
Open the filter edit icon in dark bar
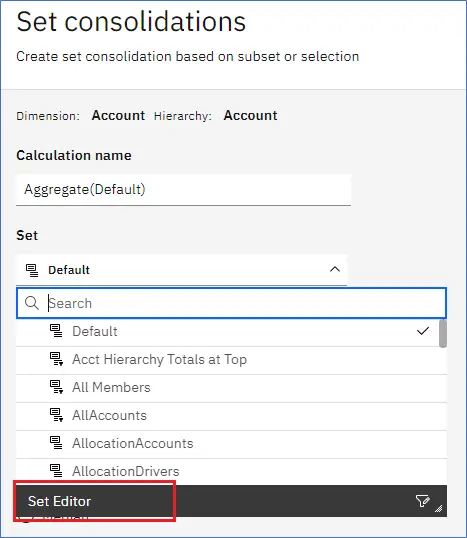[422, 501]
